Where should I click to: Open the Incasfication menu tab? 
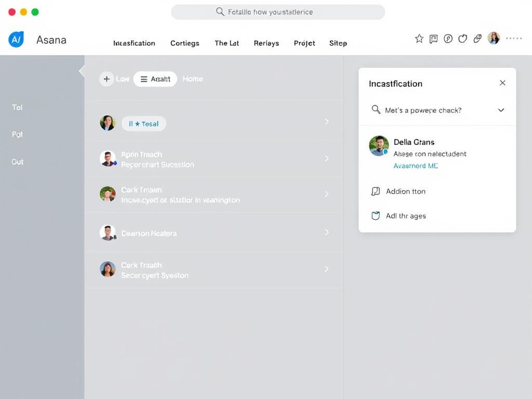click(134, 43)
